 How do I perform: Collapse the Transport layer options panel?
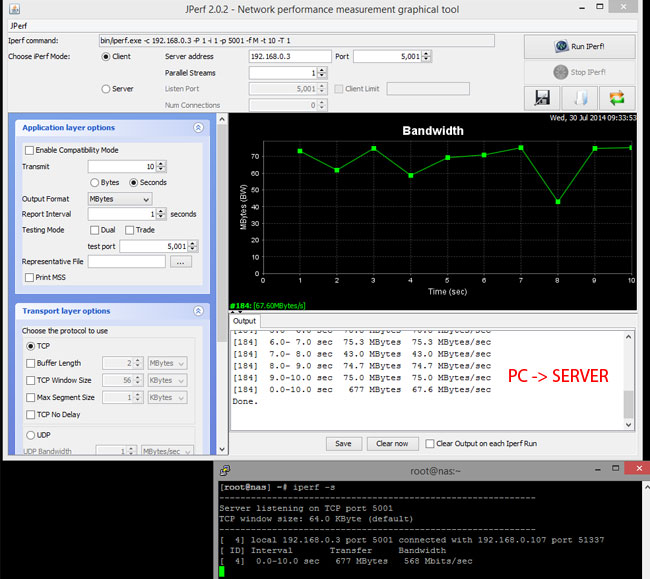[x=199, y=311]
